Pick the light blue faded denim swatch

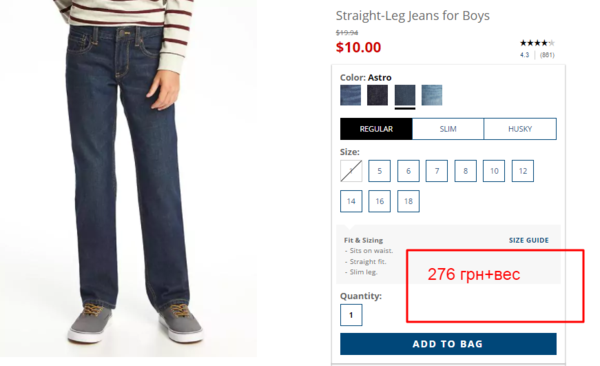pos(432,95)
